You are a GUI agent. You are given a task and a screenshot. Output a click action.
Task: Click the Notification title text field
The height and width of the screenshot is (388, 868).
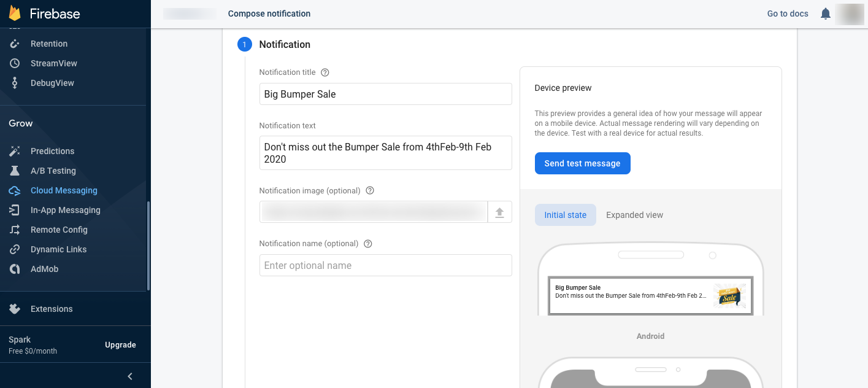point(385,94)
